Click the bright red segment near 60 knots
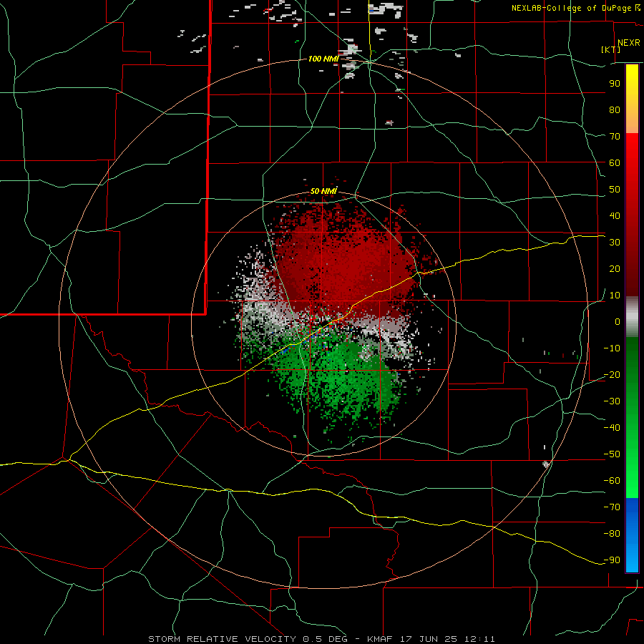Image resolution: width=644 pixels, height=644 pixels. pos(632,156)
